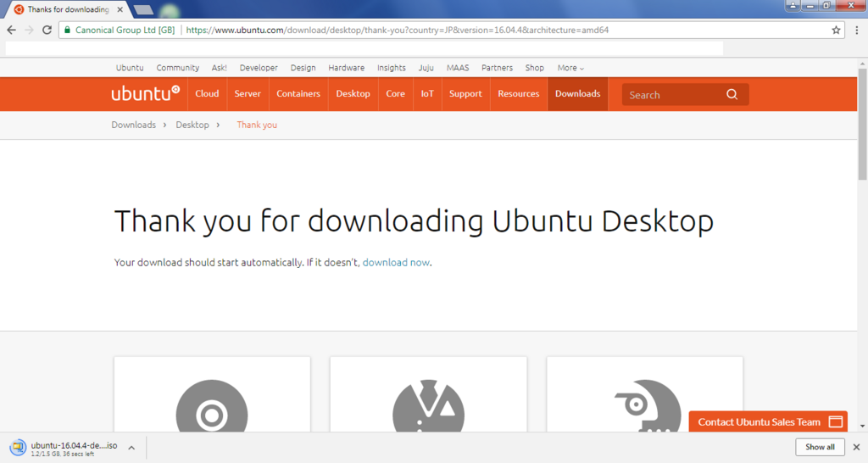The width and height of the screenshot is (868, 463).
Task: Open the Design link
Action: 303,68
